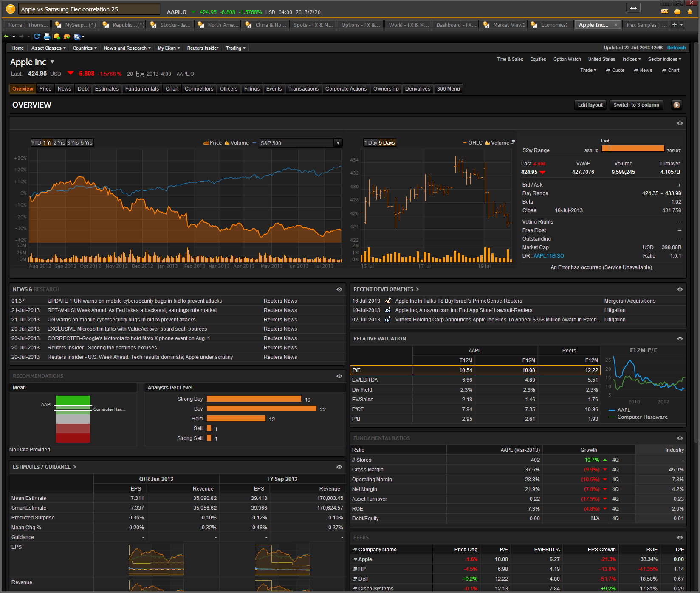
Task: Open the orange chat bubble messenger icon
Action: pos(677,12)
